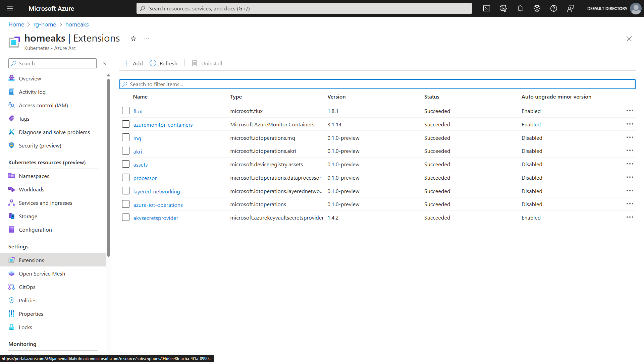644x362 pixels.
Task: Open the ellipsis menu for akvsecretsprovider
Action: (630, 217)
